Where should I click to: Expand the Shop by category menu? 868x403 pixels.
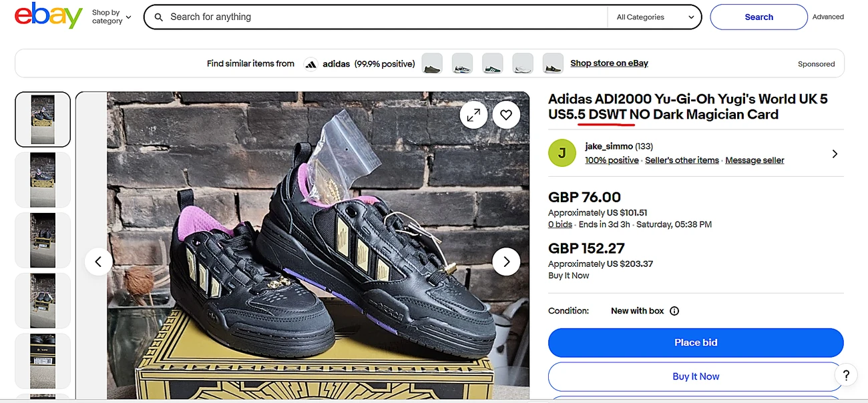pyautogui.click(x=111, y=17)
